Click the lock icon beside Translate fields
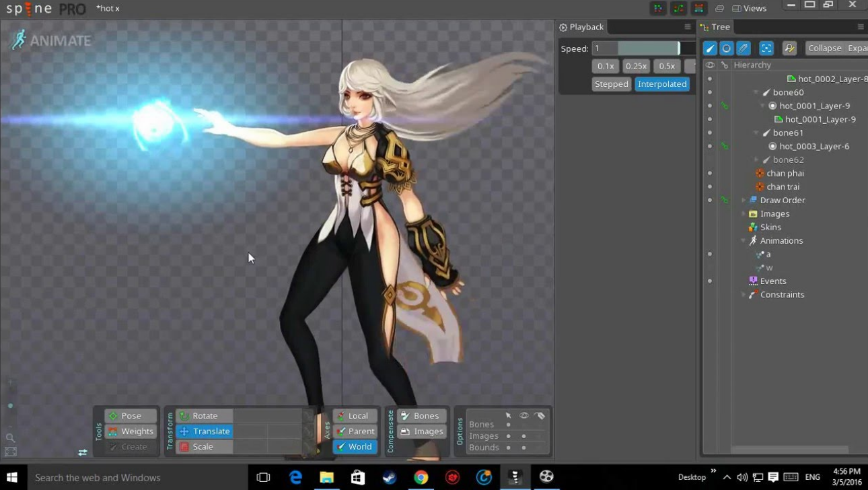Viewport: 868px width, 490px height. [x=309, y=431]
